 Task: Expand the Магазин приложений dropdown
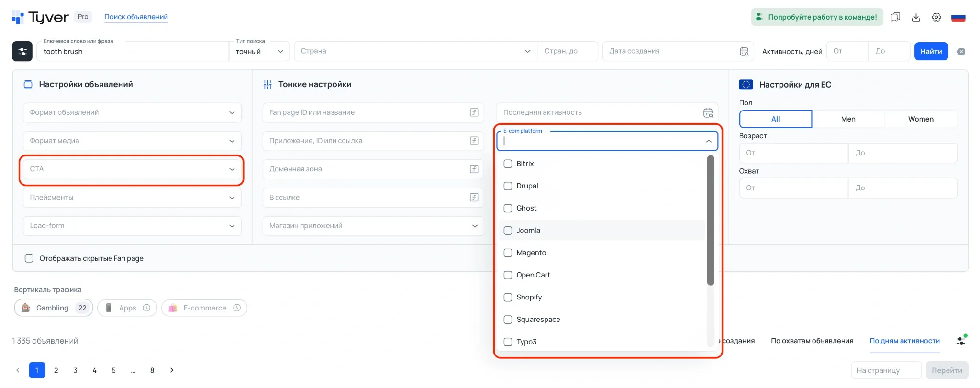click(x=373, y=226)
